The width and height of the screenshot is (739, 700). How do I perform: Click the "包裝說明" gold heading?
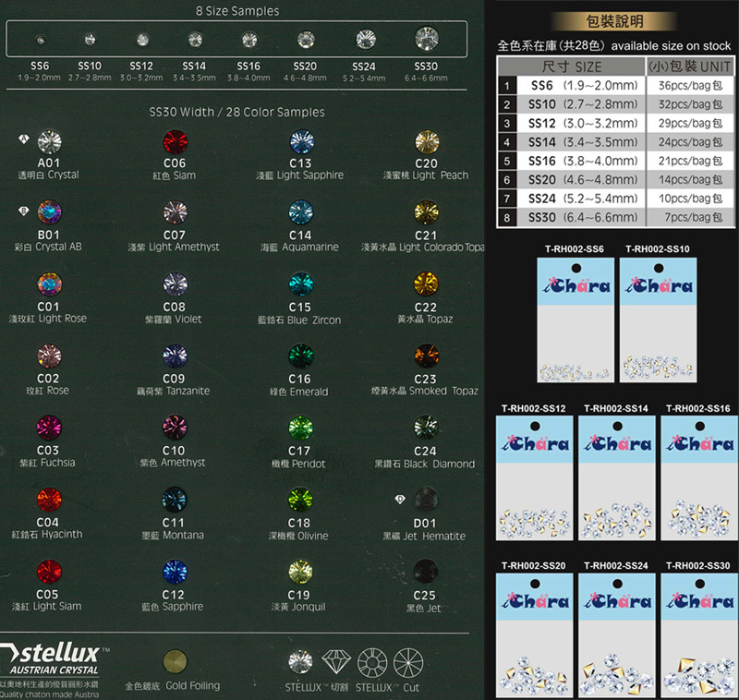pyautogui.click(x=614, y=21)
